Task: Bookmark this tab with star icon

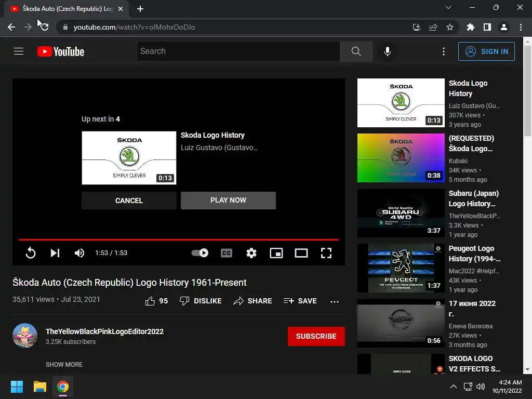Action: 450,27
